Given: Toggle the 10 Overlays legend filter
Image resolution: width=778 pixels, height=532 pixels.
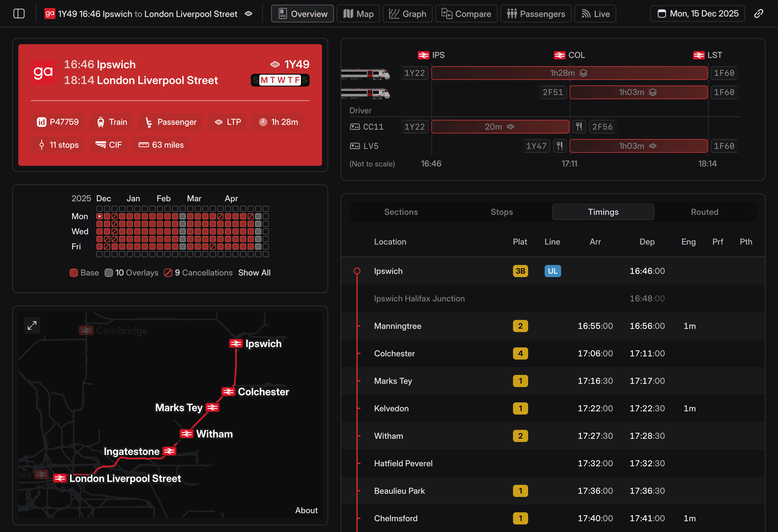Looking at the screenshot, I should pyautogui.click(x=131, y=273).
